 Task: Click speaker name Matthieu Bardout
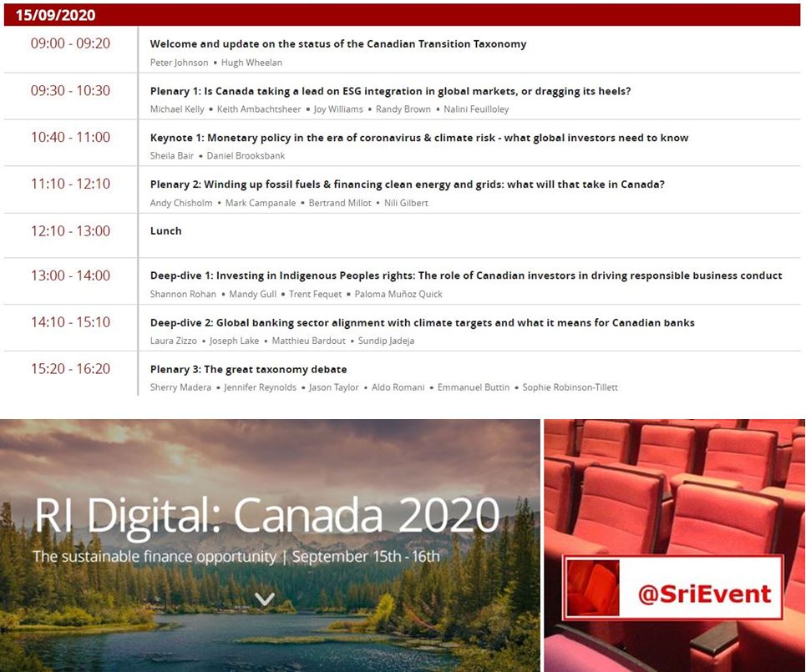[x=308, y=341]
